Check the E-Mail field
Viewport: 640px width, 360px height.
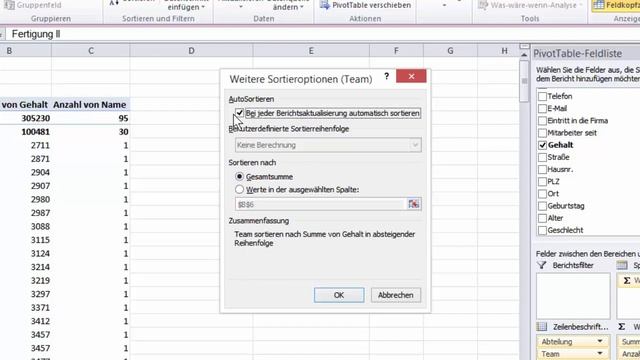[542, 109]
